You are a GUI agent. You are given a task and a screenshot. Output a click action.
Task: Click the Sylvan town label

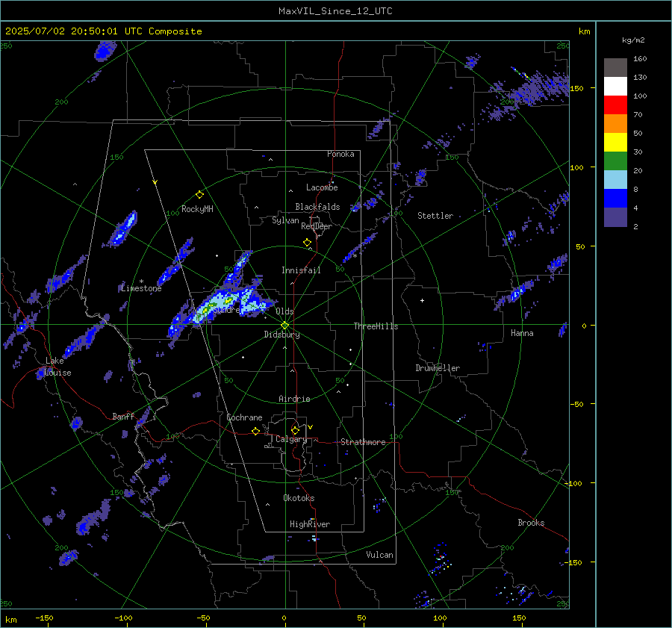pos(285,220)
